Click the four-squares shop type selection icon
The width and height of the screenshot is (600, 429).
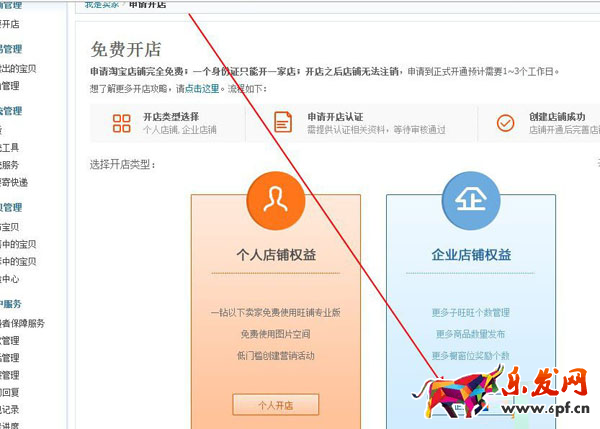(x=122, y=123)
